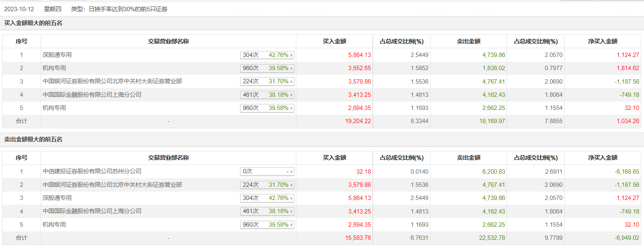Click 机构专用 in the sell table
Image resolution: width=644 pixels, height=247 pixels.
click(x=54, y=225)
